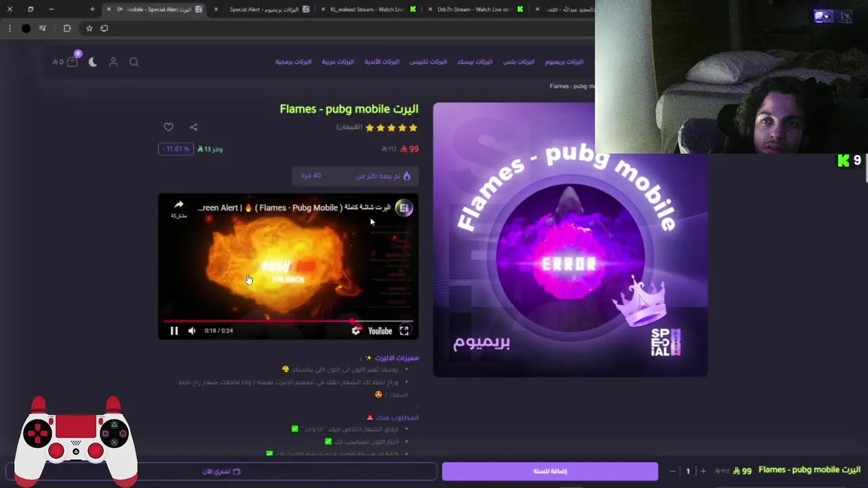Add product to wishlist with heart icon
This screenshot has width=868, height=488.
pos(168,127)
